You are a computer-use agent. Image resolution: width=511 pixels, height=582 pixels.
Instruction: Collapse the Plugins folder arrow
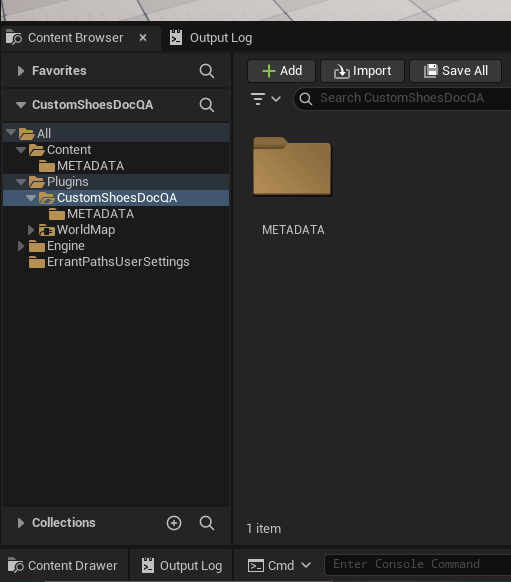(21, 182)
